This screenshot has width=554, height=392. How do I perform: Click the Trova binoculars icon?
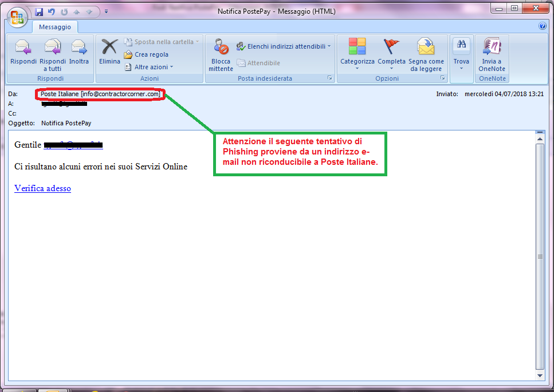(461, 44)
